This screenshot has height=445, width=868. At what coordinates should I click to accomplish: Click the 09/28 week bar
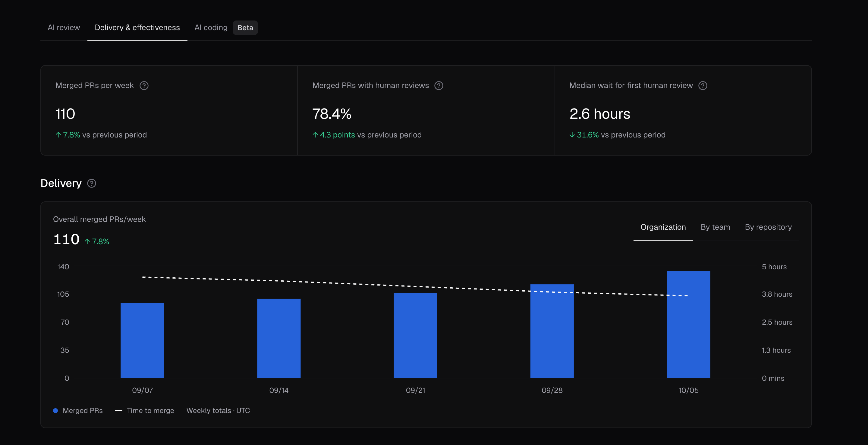(x=552, y=331)
